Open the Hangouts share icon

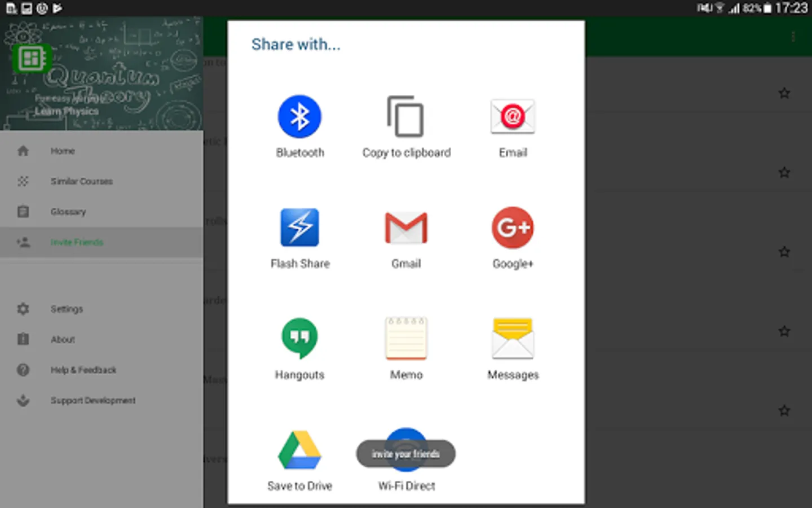point(299,338)
